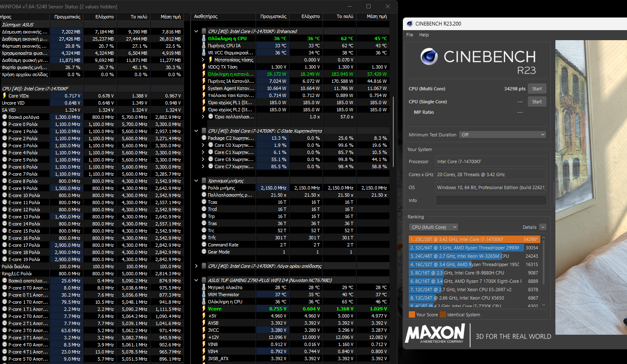This screenshot has height=364, width=627.
Task: Click the Cores x GHz field
Action: coord(491,174)
